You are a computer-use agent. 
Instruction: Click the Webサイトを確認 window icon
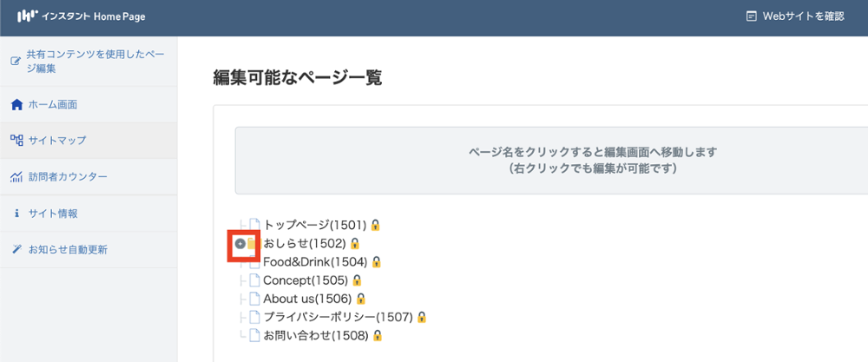tap(751, 16)
